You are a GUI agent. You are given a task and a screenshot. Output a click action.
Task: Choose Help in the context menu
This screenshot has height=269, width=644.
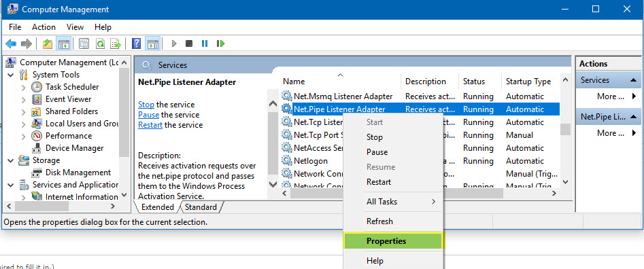tap(394, 261)
